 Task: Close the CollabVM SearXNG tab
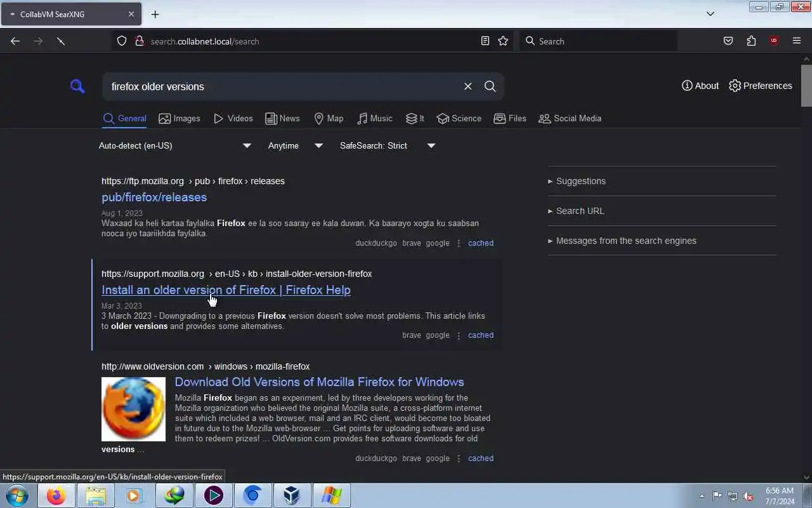click(x=131, y=14)
